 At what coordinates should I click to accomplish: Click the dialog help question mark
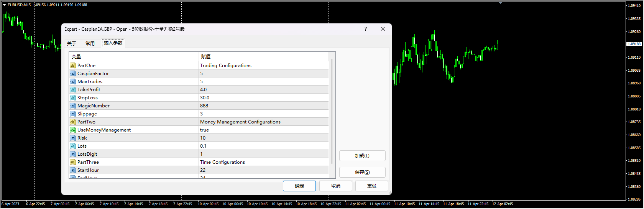click(x=365, y=29)
